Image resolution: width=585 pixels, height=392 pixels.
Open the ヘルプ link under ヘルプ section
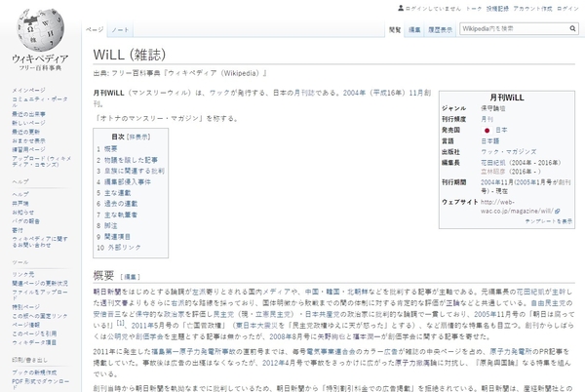click(20, 194)
